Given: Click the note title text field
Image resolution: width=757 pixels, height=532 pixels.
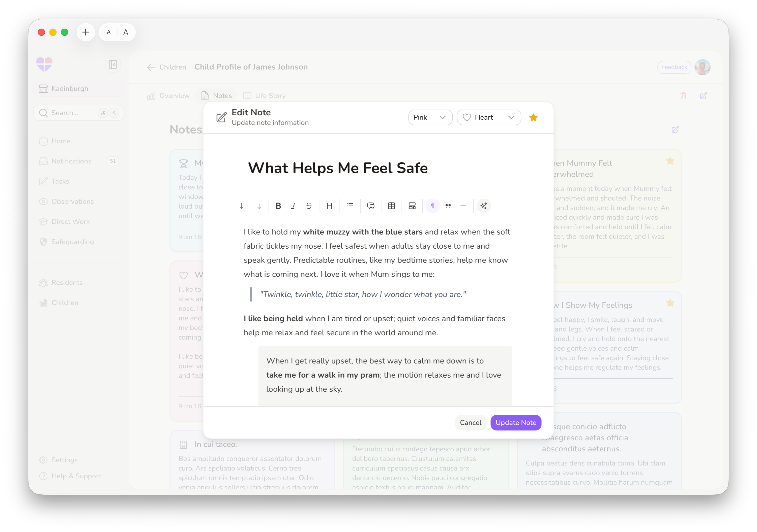Looking at the screenshot, I should click(x=338, y=168).
